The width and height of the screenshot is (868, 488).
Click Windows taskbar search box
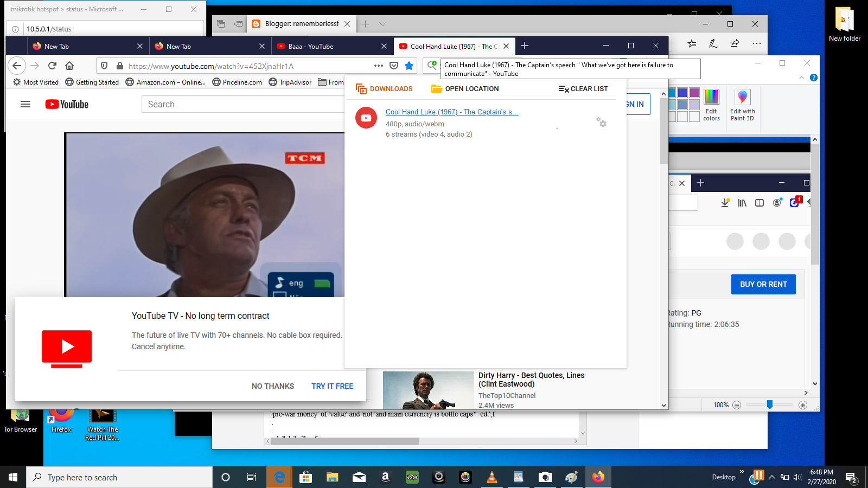click(119, 477)
